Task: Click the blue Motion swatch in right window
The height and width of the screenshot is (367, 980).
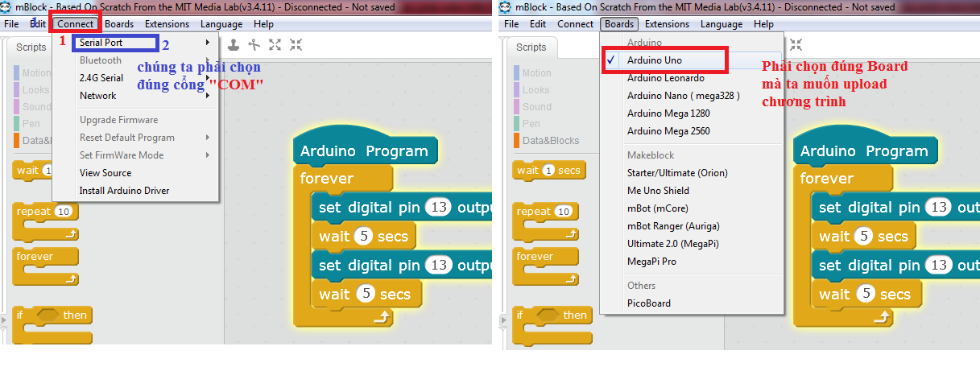Action: [x=517, y=73]
